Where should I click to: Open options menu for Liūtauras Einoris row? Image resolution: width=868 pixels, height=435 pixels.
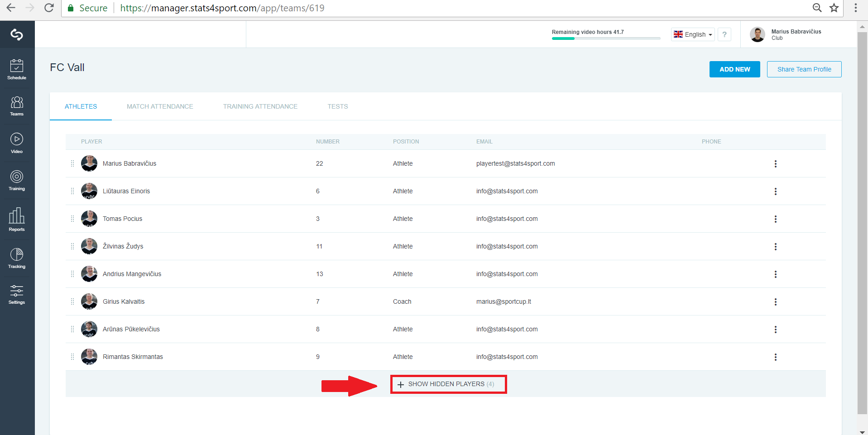click(776, 191)
